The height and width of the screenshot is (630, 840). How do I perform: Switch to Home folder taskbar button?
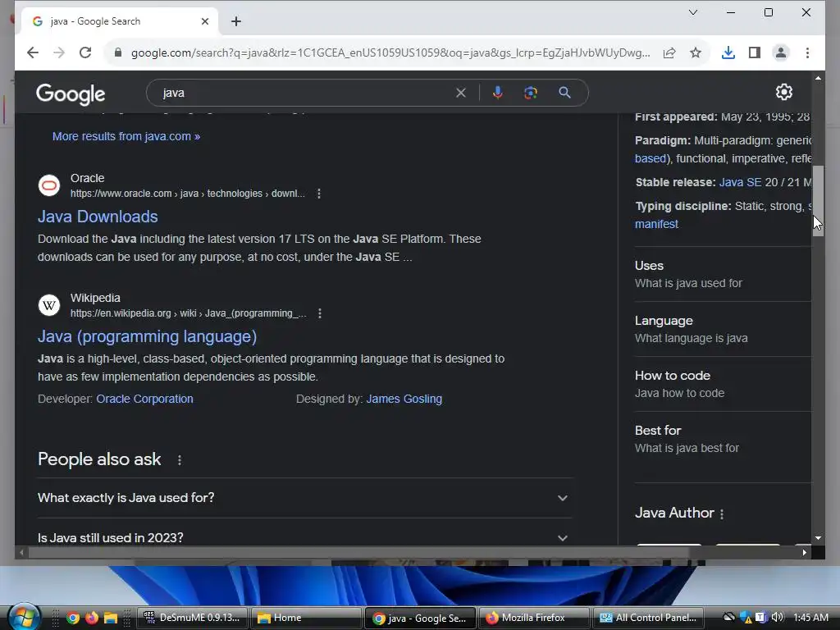[306, 618]
